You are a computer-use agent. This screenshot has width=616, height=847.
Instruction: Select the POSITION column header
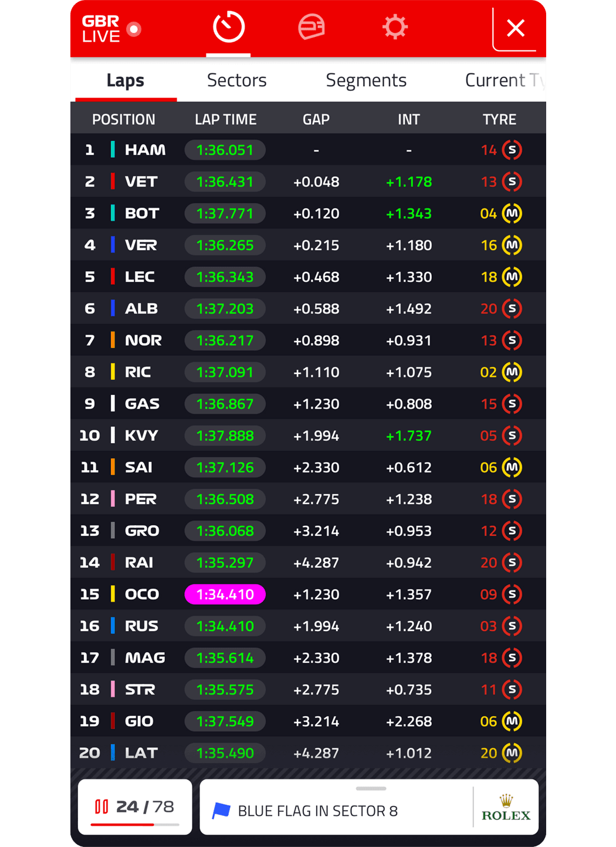(x=124, y=119)
